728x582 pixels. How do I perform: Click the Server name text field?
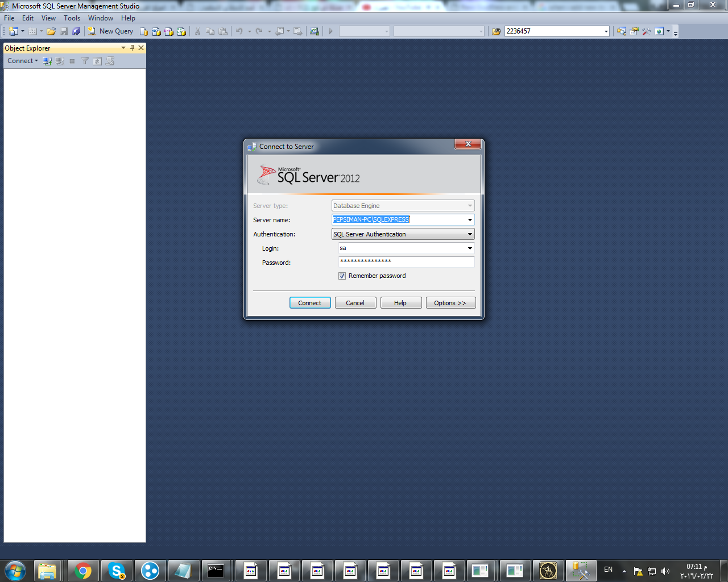tap(399, 219)
